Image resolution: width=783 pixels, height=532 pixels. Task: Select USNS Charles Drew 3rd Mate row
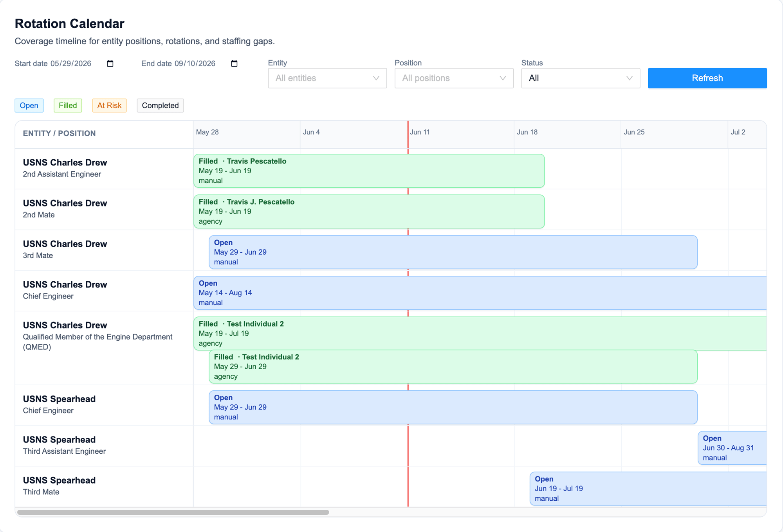104,250
